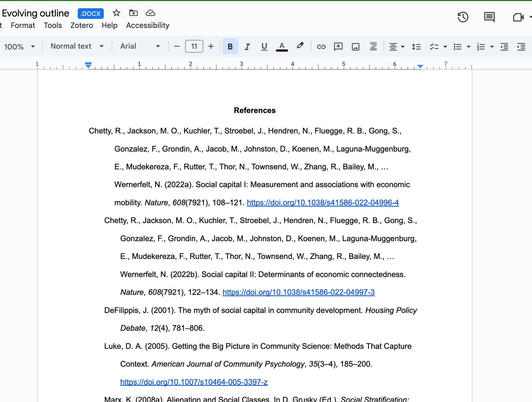The image size is (532, 402).
Task: Click the insert link icon
Action: point(321,47)
